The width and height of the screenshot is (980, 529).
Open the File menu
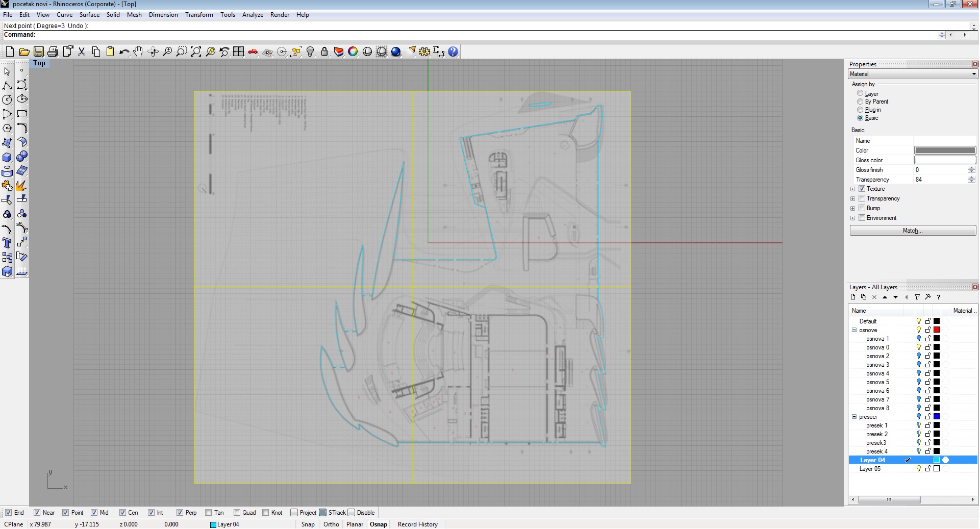click(x=8, y=15)
